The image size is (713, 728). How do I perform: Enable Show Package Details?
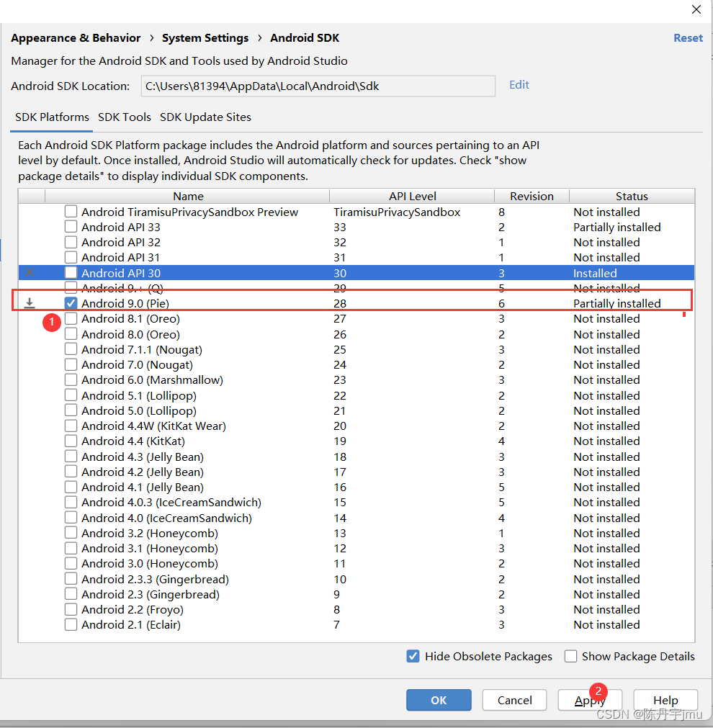pos(570,656)
